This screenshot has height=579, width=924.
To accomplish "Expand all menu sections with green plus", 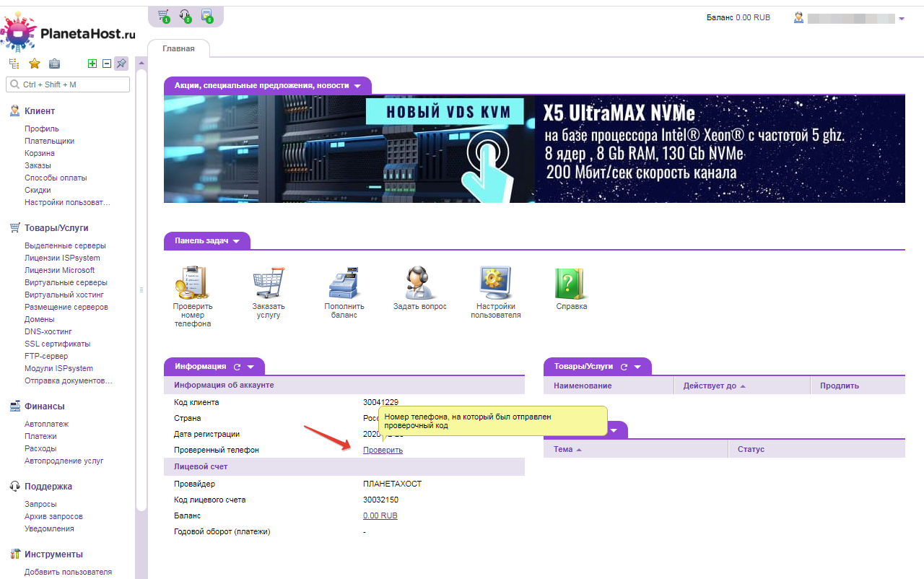I will (92, 64).
